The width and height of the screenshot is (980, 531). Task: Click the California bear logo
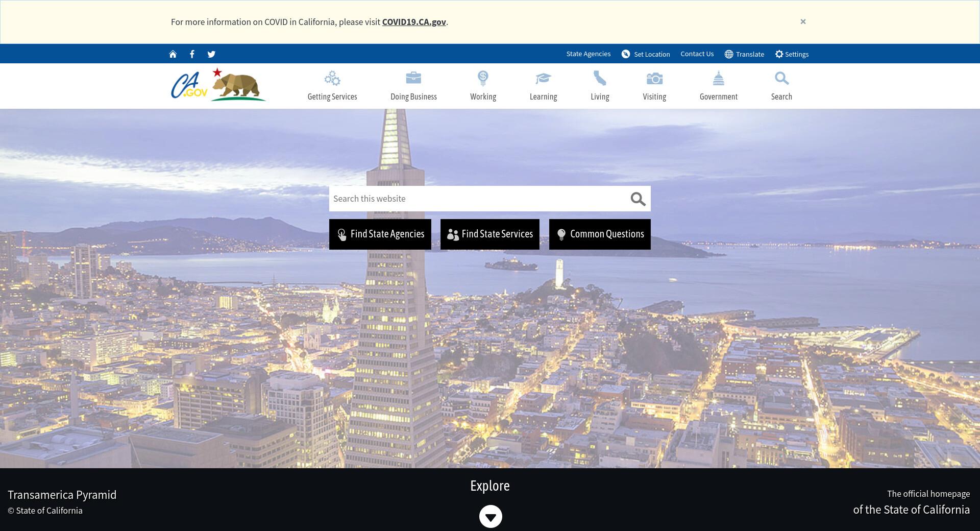coord(238,85)
